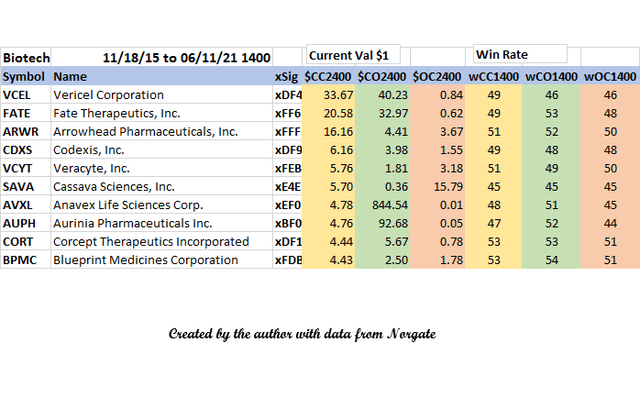Select the VCEL symbol cell

click(x=25, y=95)
